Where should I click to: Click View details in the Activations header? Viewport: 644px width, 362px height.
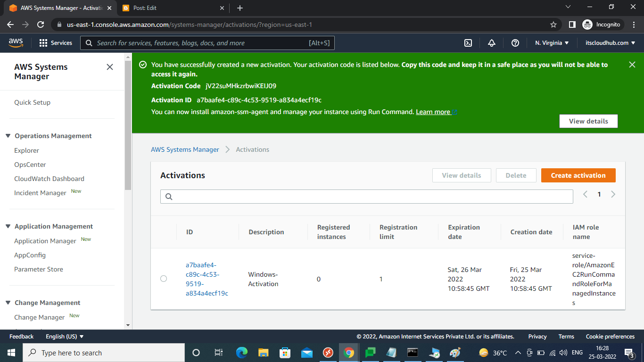click(462, 175)
